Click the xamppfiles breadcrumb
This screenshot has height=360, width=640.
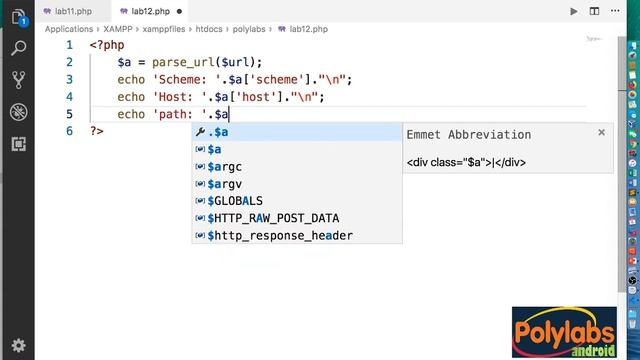click(164, 29)
